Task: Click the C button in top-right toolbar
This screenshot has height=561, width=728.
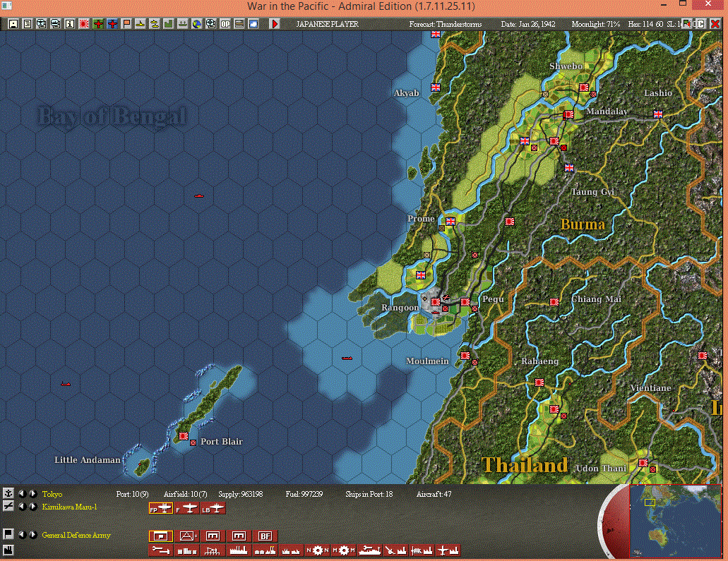Action: tap(701, 24)
